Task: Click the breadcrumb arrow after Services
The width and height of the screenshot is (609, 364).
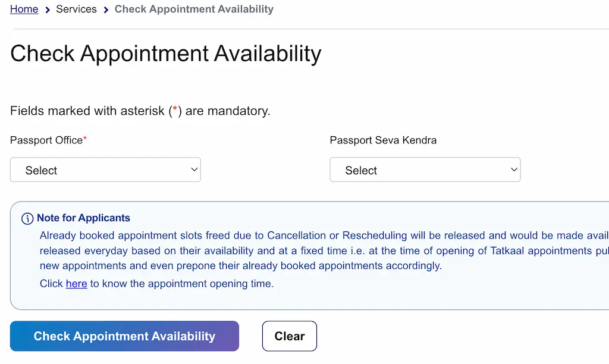Action: 105,9
